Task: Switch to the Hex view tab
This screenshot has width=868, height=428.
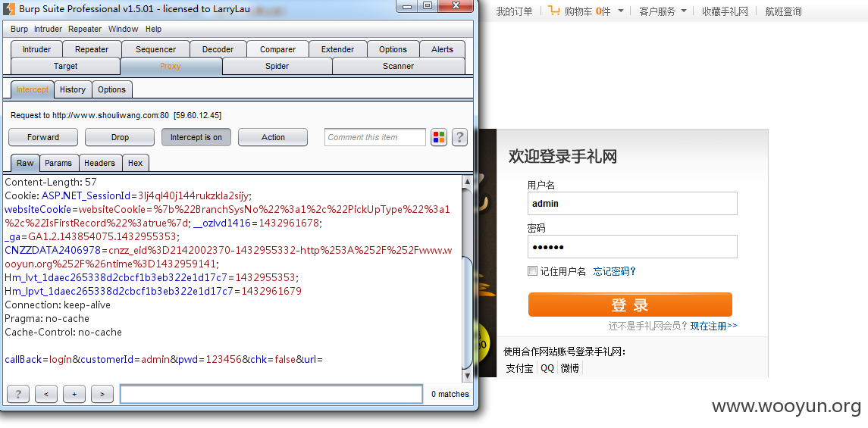Action: pos(136,163)
